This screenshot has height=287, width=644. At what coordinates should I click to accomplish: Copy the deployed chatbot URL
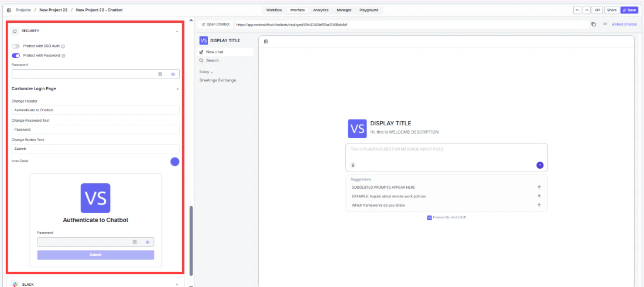coord(594,24)
